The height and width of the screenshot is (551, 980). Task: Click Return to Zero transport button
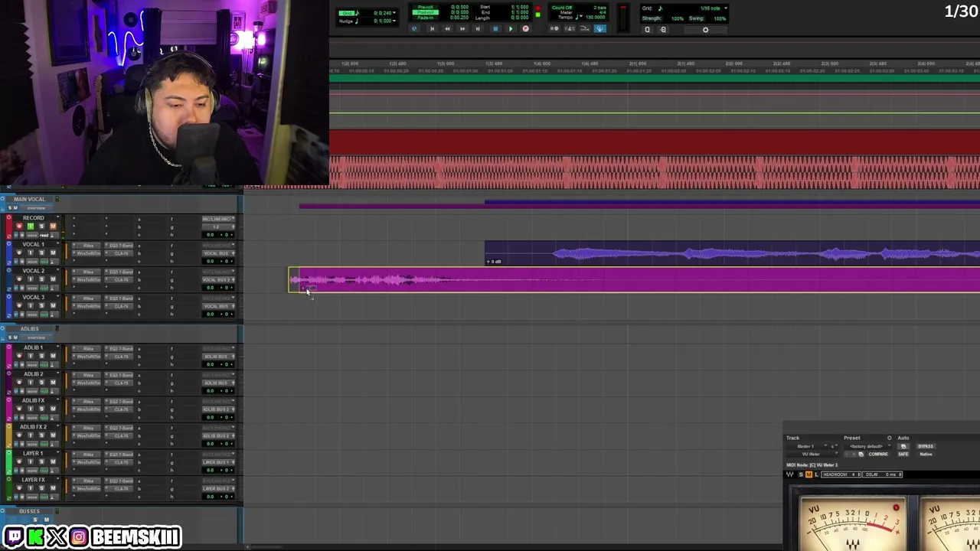[432, 29]
